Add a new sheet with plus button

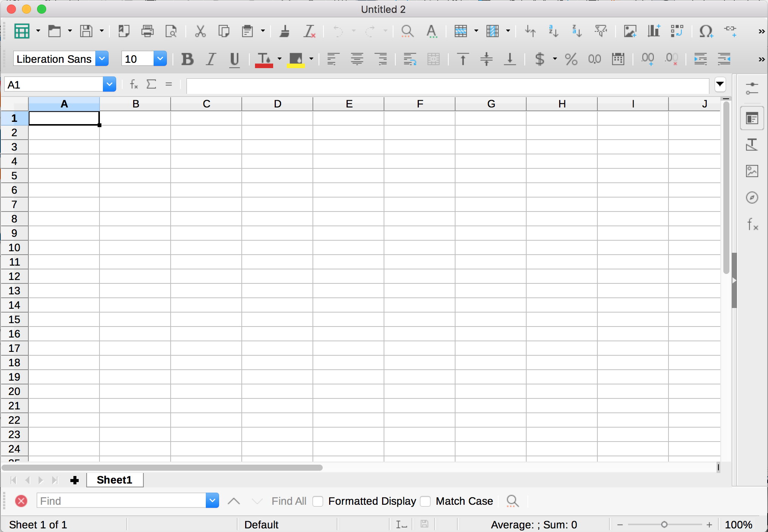pyautogui.click(x=75, y=480)
